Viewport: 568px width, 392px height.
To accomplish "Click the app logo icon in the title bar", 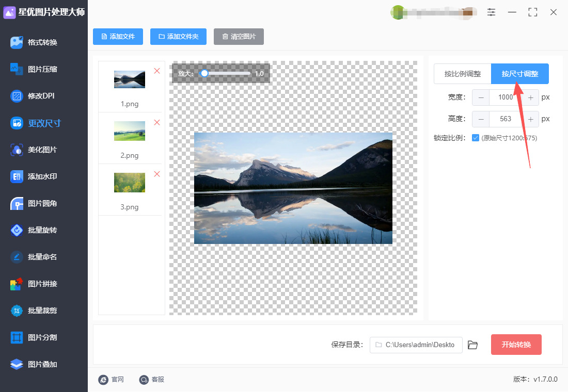I will (9, 12).
